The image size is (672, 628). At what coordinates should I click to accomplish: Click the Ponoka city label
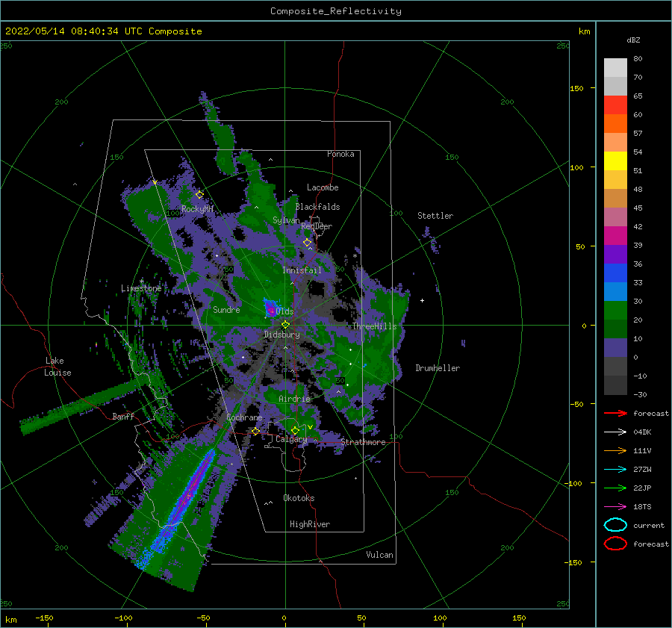pos(340,154)
